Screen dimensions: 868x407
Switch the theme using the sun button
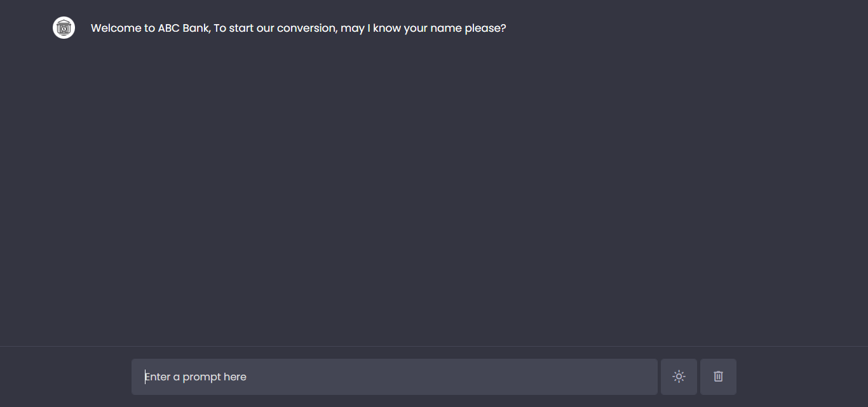click(679, 377)
